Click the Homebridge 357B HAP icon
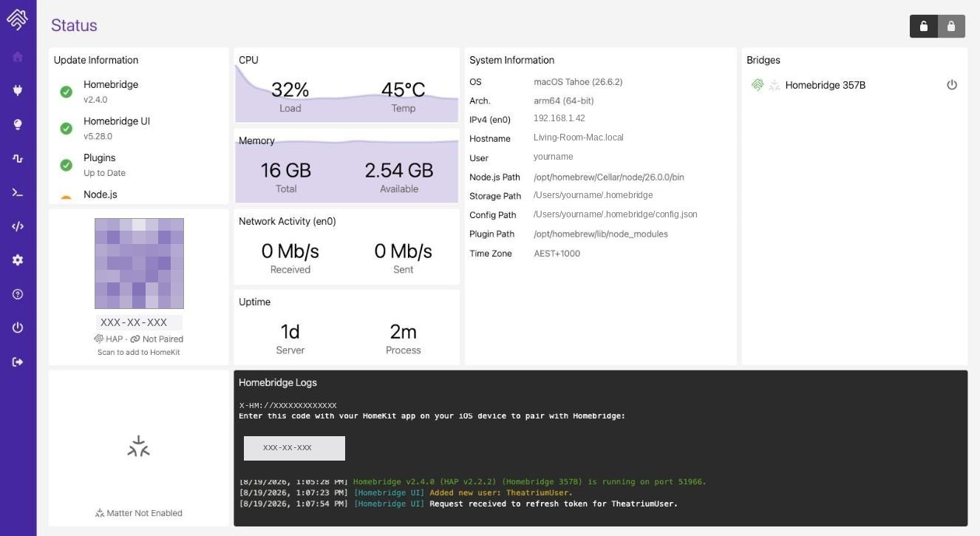This screenshot has height=536, width=980. (x=757, y=85)
